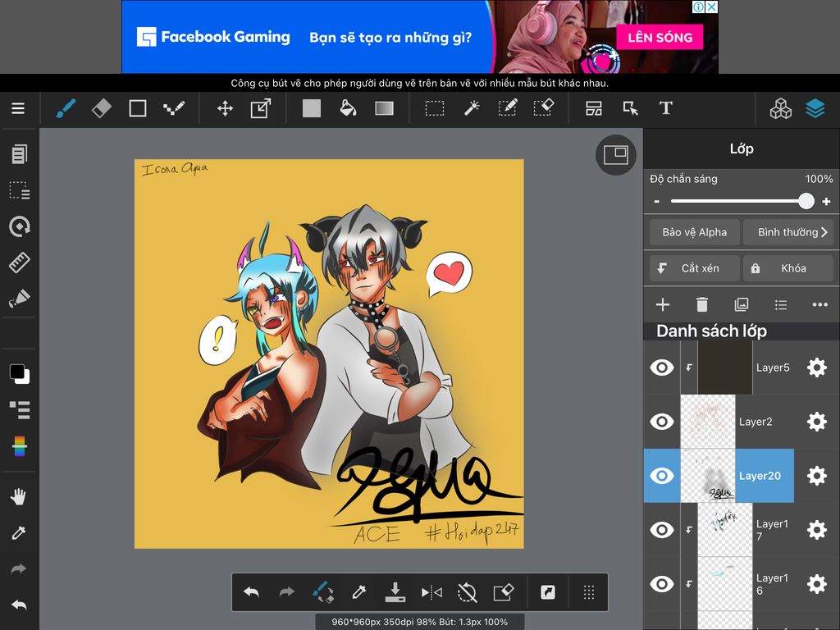Flip canvas horizontally from bottom toolbar
This screenshot has width=840, height=630.
[431, 592]
